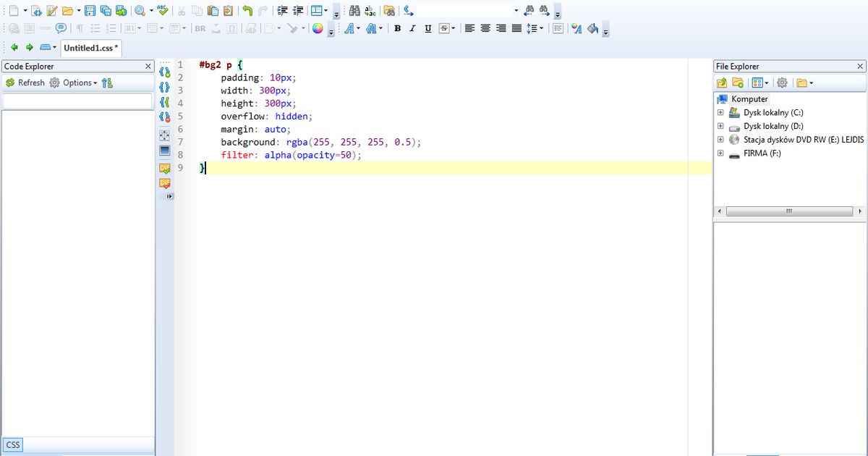Click the CSS error-check icon with red mark

165,183
